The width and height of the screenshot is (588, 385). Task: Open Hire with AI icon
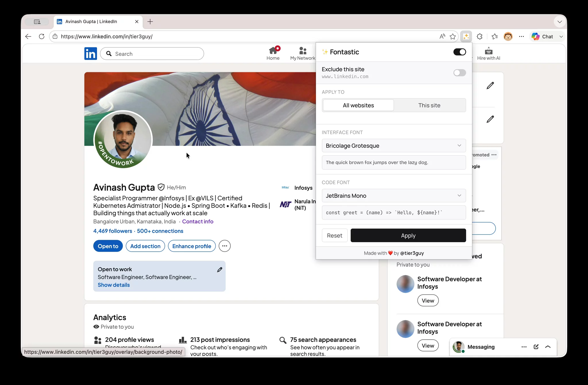[488, 54]
